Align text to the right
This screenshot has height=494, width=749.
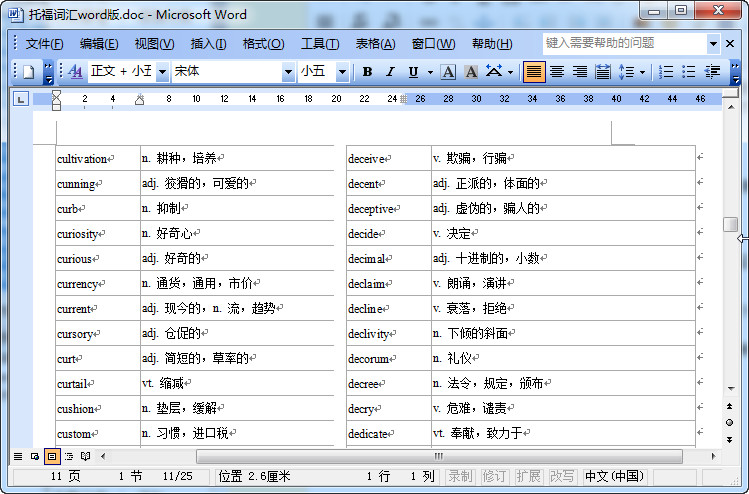(x=579, y=72)
